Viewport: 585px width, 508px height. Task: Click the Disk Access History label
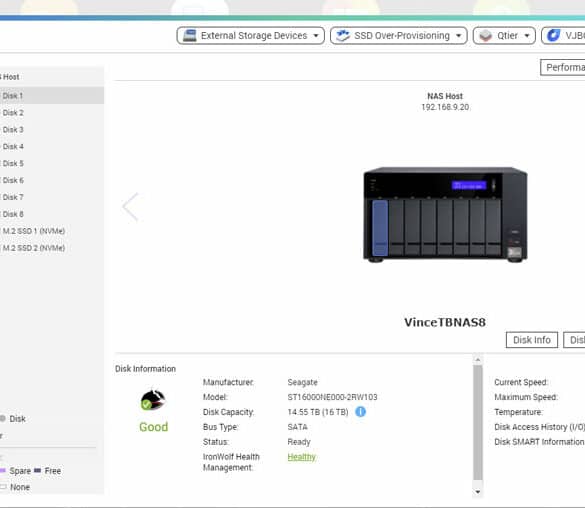[539, 427]
